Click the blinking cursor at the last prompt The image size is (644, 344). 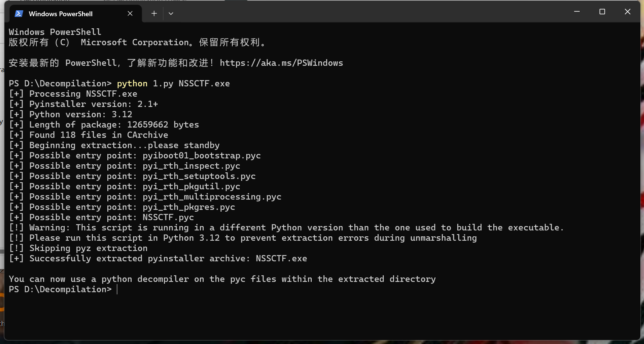[117, 290]
